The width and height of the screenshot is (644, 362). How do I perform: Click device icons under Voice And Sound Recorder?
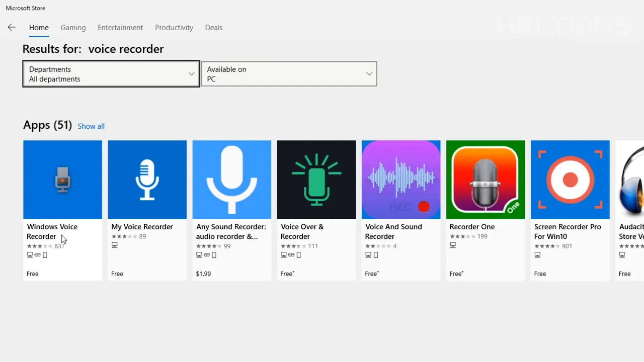(372, 255)
